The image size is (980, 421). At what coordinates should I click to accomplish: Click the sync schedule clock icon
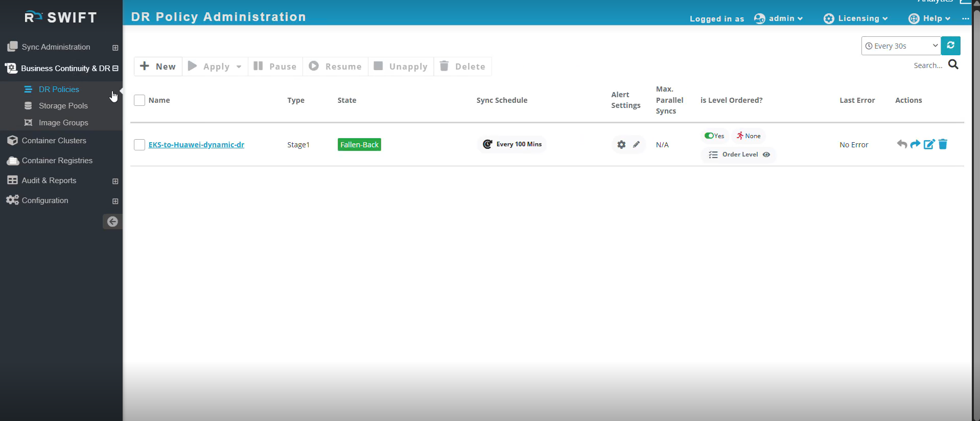pyautogui.click(x=487, y=144)
